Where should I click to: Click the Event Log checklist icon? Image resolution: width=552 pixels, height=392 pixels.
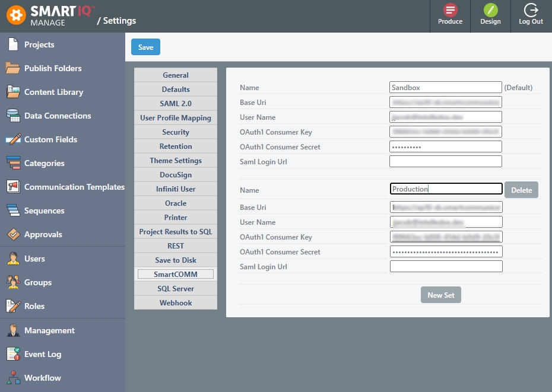(x=13, y=354)
